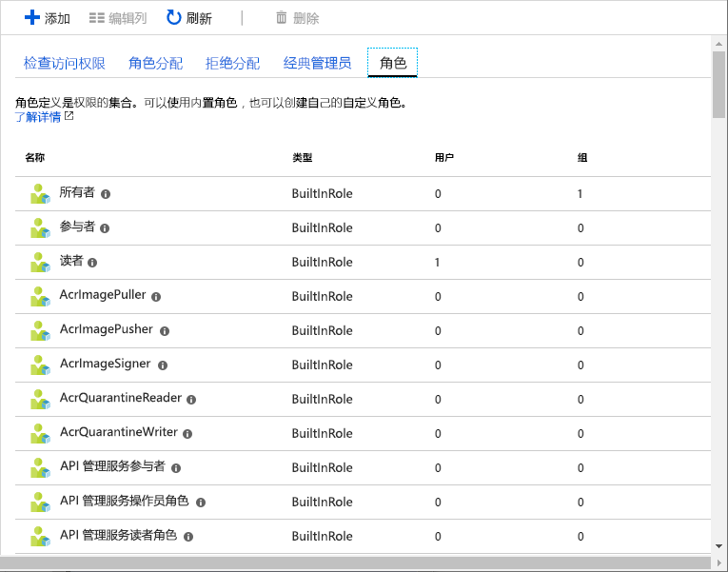Show info for AcrImagePusher
The image size is (728, 572).
pyautogui.click(x=165, y=331)
